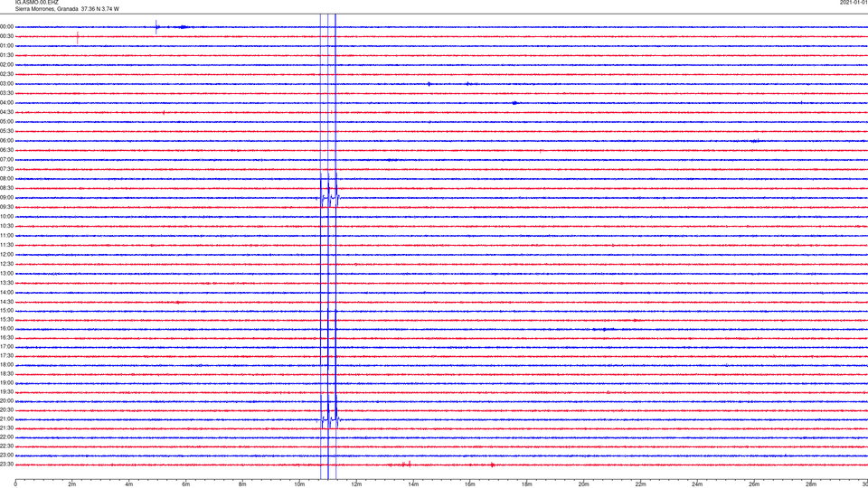This screenshot has height=488, width=868.
Task: Click the red spike on the 00:30 trace
Action: [78, 37]
